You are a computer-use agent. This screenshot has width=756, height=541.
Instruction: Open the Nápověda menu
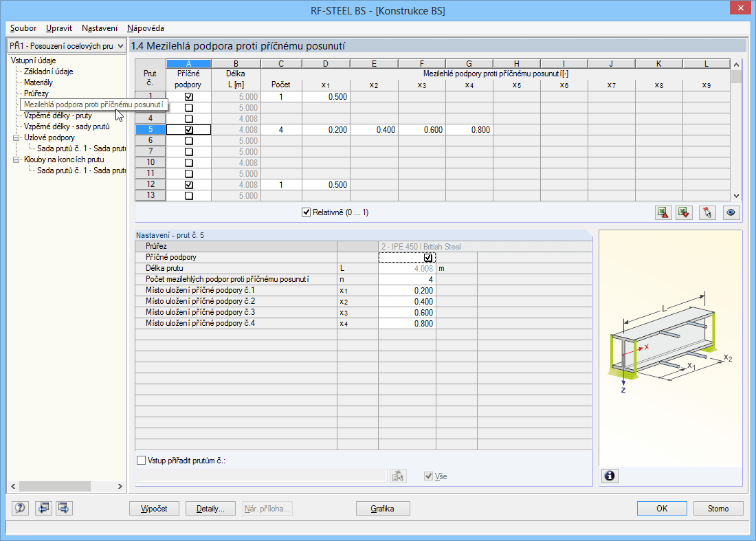pyautogui.click(x=146, y=28)
